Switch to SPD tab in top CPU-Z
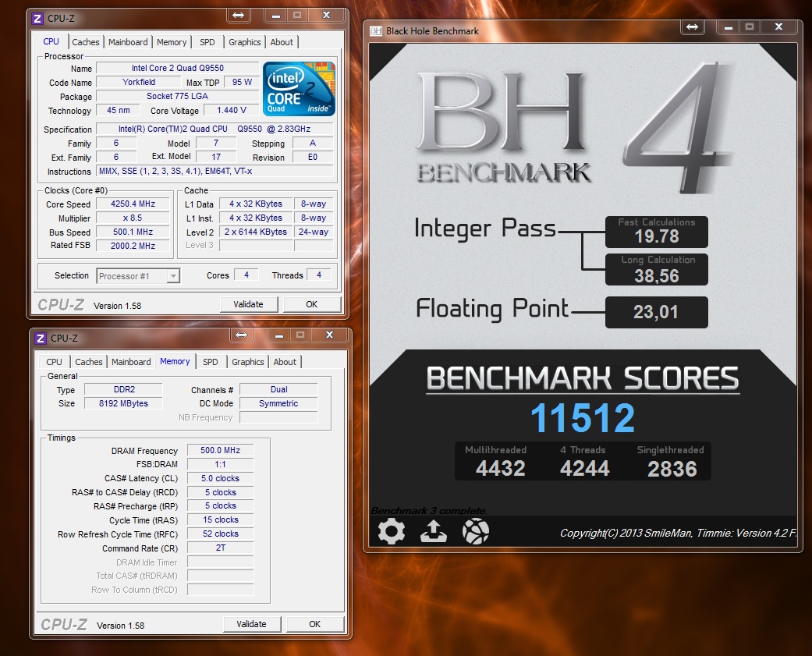The height and width of the screenshot is (656, 812). [207, 42]
